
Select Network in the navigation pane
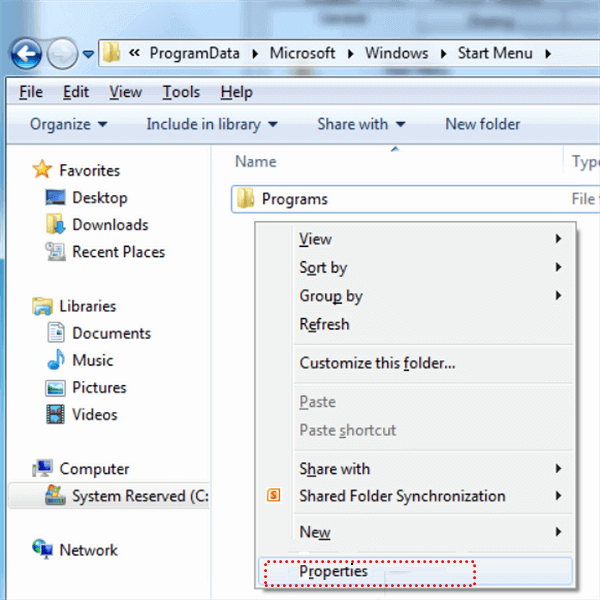pos(88,550)
